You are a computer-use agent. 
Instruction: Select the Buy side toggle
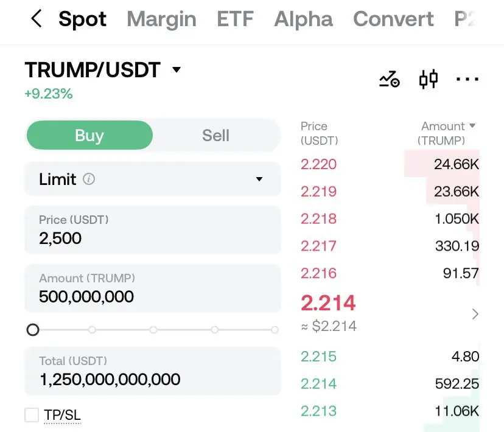pyautogui.click(x=89, y=135)
